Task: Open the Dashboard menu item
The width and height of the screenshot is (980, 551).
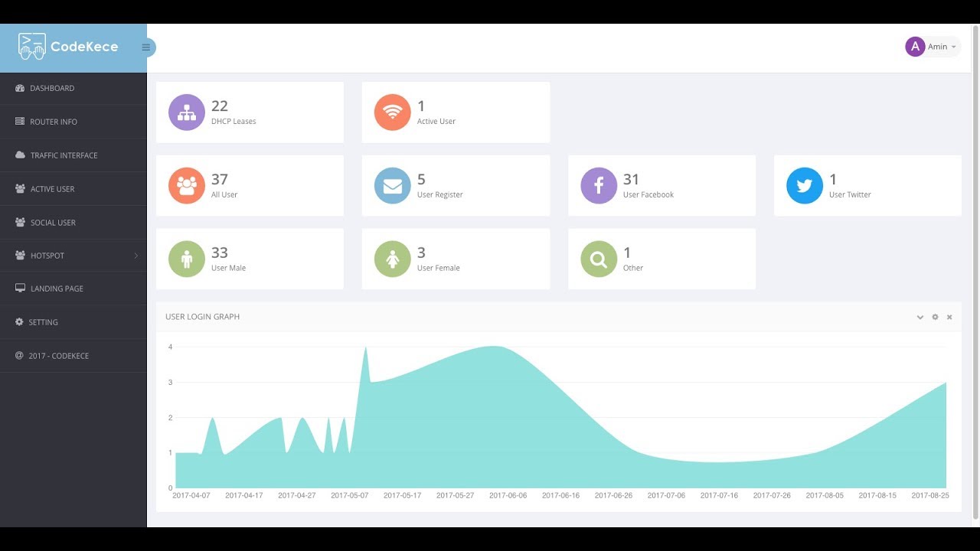Action: [x=73, y=88]
